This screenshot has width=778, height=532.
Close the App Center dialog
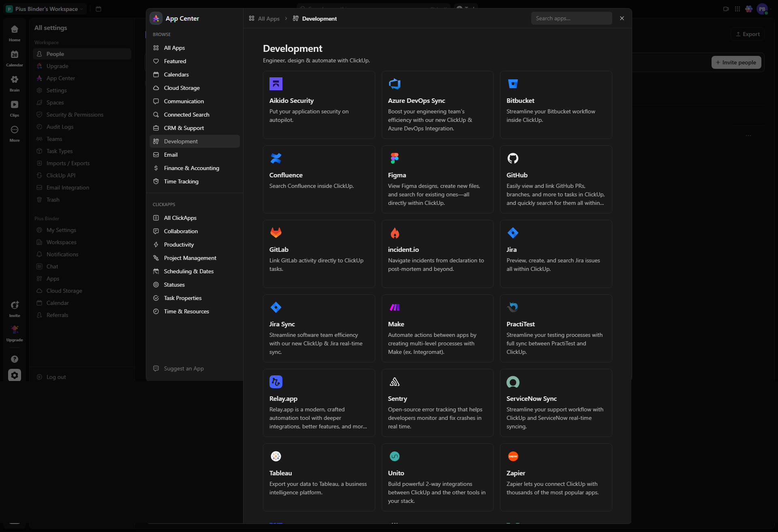[622, 18]
